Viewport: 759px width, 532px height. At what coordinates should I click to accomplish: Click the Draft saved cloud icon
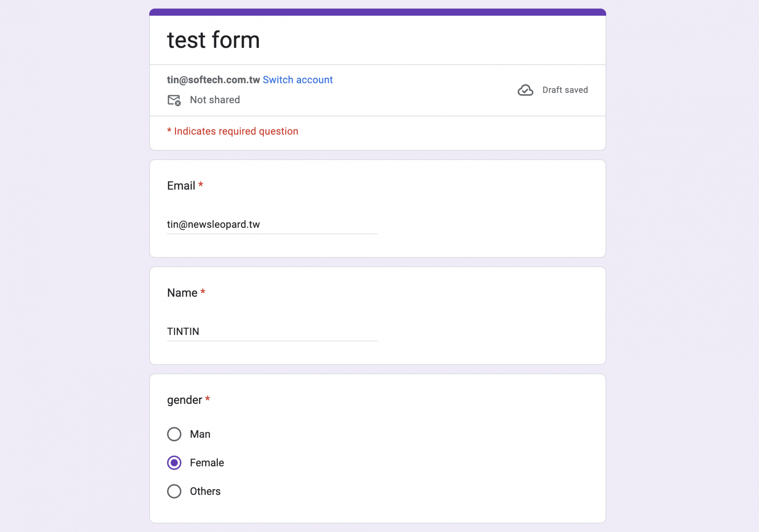(x=525, y=90)
